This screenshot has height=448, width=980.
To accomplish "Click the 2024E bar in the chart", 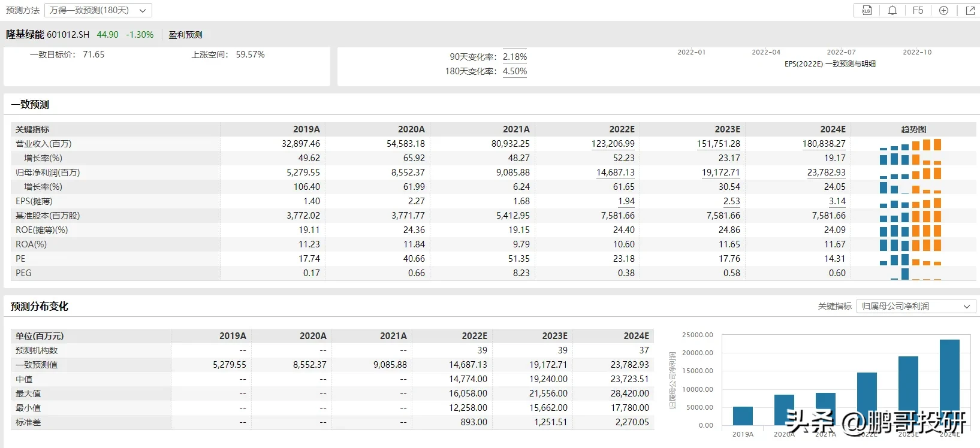I will [x=949, y=382].
